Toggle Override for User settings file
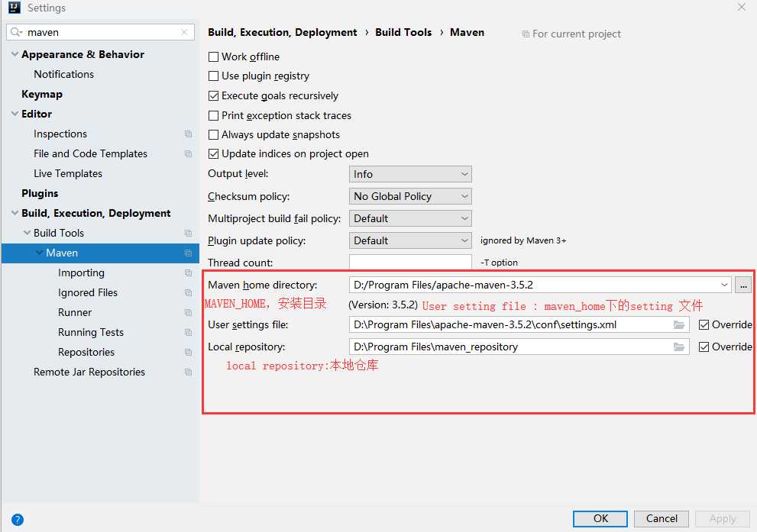This screenshot has height=532, width=757. click(x=704, y=325)
